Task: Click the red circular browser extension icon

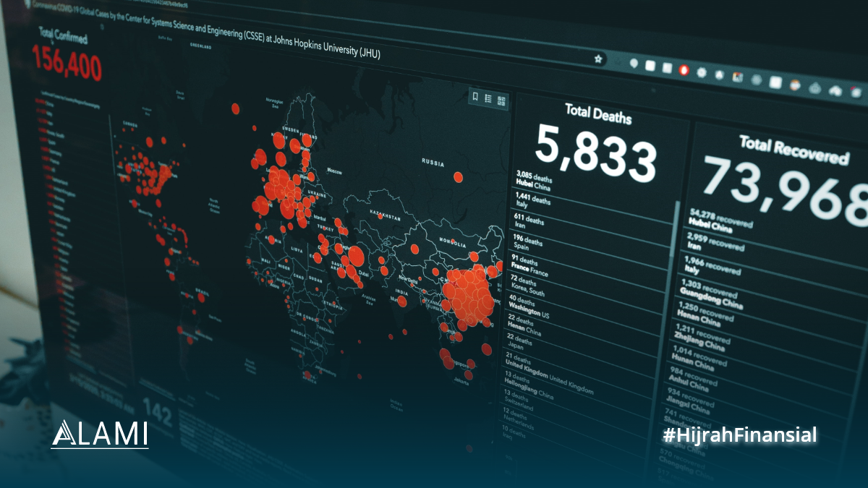Action: pos(684,70)
